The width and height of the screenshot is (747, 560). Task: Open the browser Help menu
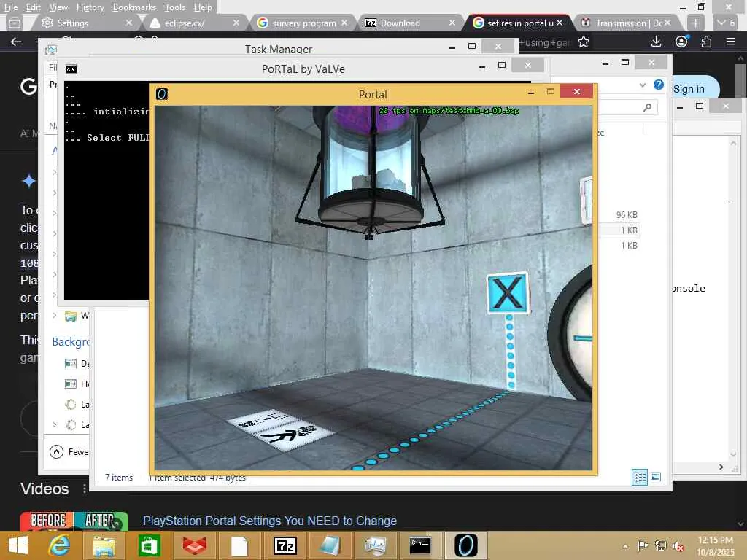pos(203,7)
